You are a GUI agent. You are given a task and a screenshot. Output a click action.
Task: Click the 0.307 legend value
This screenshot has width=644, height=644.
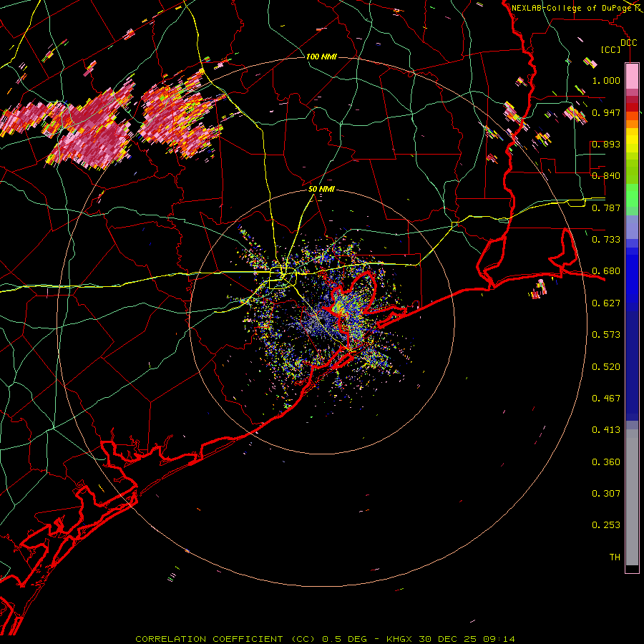[x=606, y=494]
